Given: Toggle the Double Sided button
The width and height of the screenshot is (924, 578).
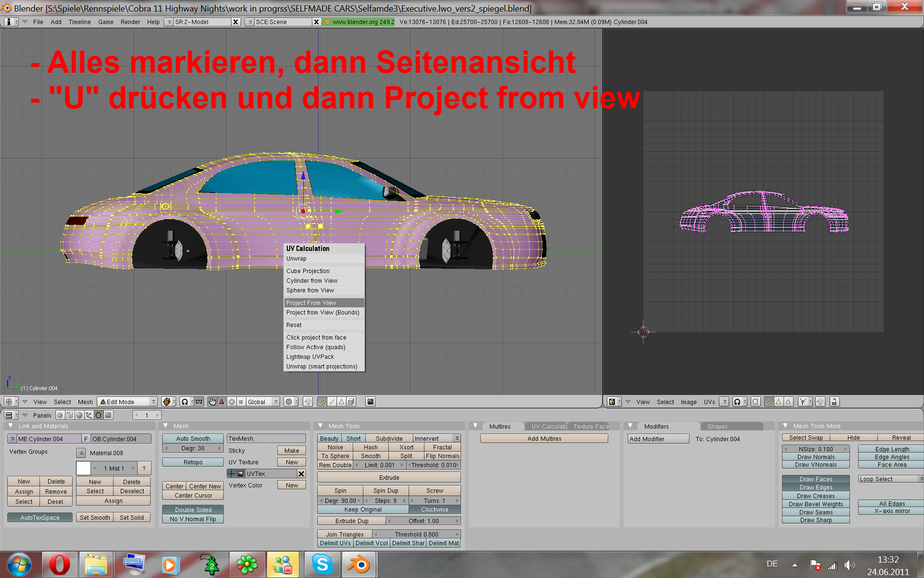Looking at the screenshot, I should point(193,510).
